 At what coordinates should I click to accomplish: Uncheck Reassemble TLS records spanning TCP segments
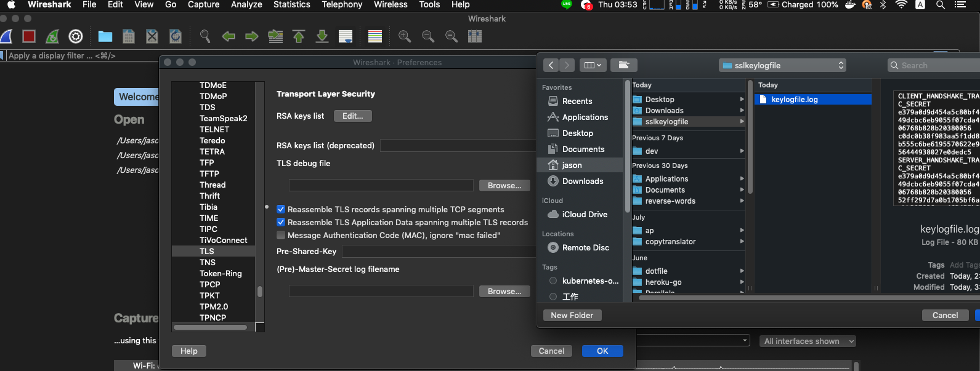(281, 209)
